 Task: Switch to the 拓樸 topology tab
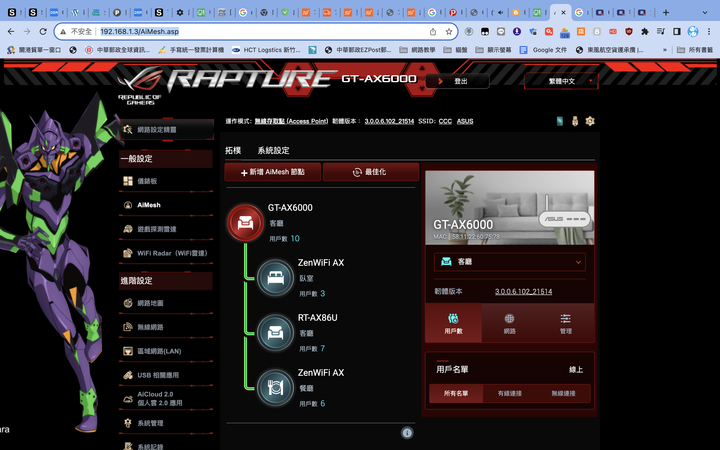(233, 150)
